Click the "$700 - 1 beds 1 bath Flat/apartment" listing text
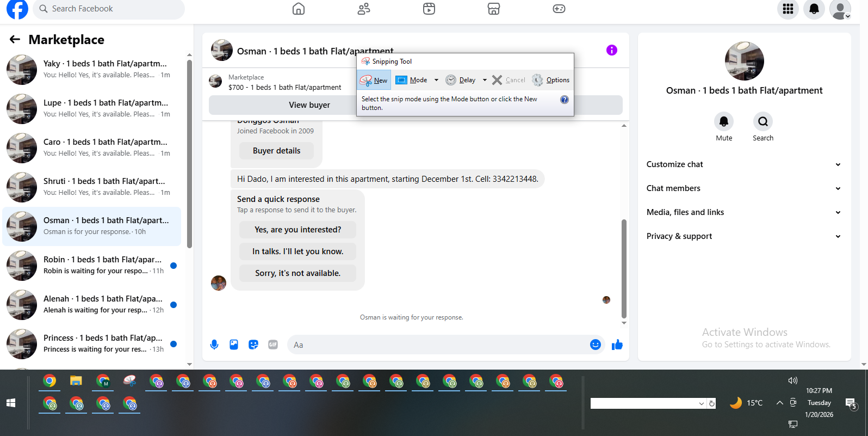Viewport: 868px width, 436px height. tap(285, 87)
